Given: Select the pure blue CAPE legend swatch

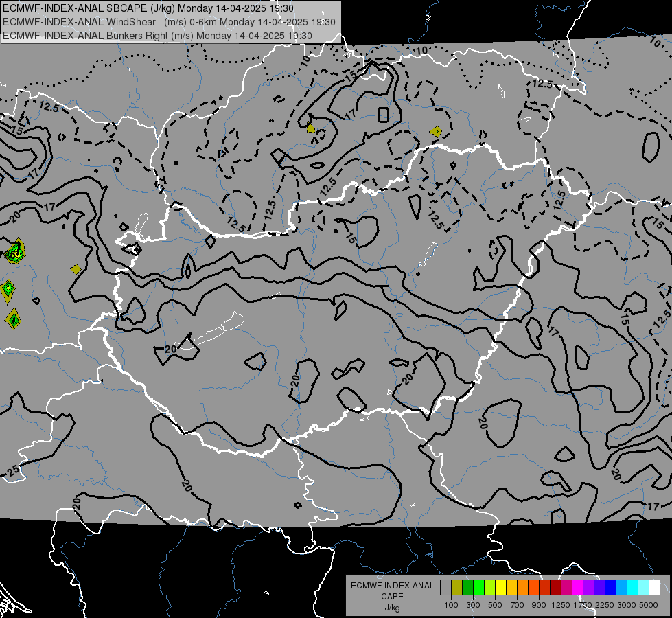Looking at the screenshot, I should pyautogui.click(x=611, y=588).
